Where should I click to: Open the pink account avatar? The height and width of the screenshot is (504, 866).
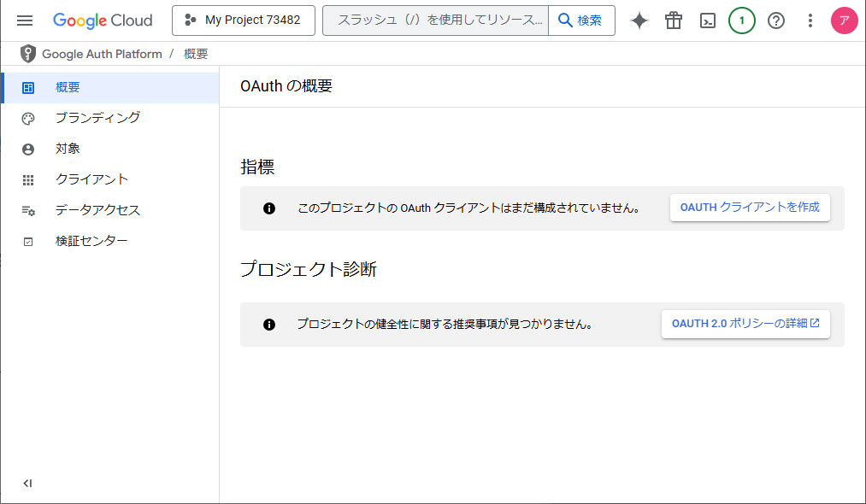click(844, 21)
